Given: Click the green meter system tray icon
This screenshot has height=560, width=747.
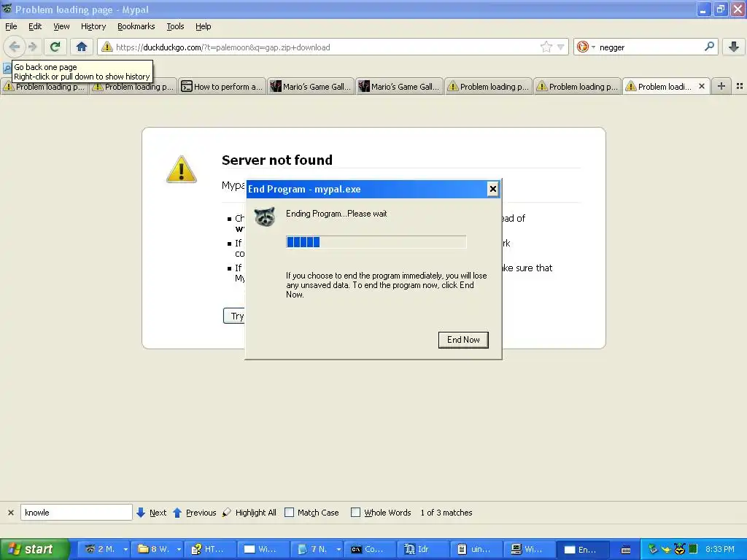Looking at the screenshot, I should pos(693,549).
